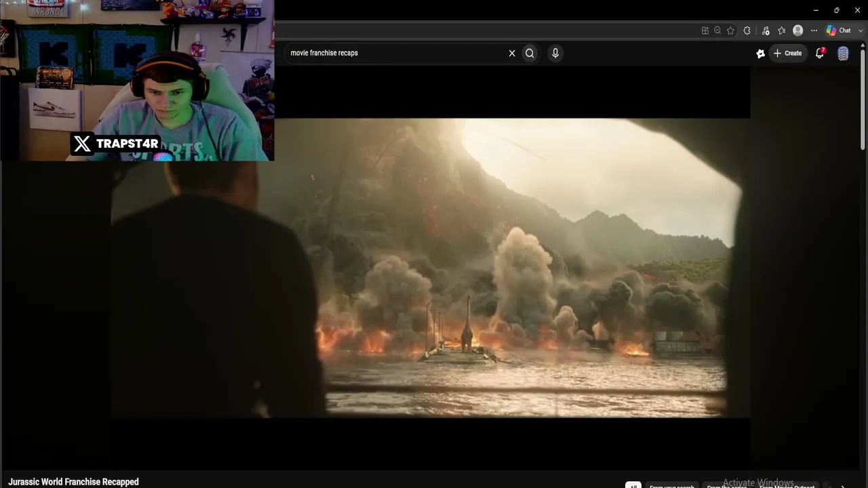Focus the 'movie franchise recaps' search field

coord(397,53)
